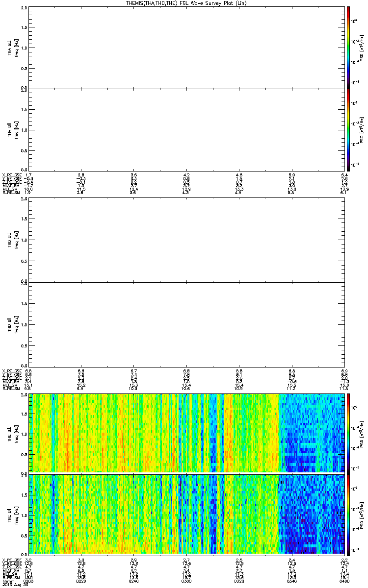Click the 'MLT_SM' row label under the THD panels

[x=9, y=386]
